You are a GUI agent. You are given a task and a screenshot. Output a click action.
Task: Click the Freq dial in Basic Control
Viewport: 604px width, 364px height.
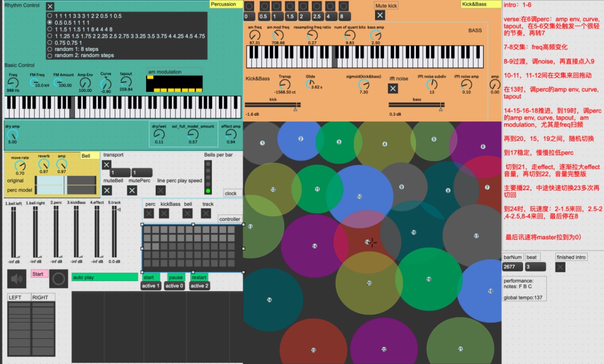pos(13,82)
